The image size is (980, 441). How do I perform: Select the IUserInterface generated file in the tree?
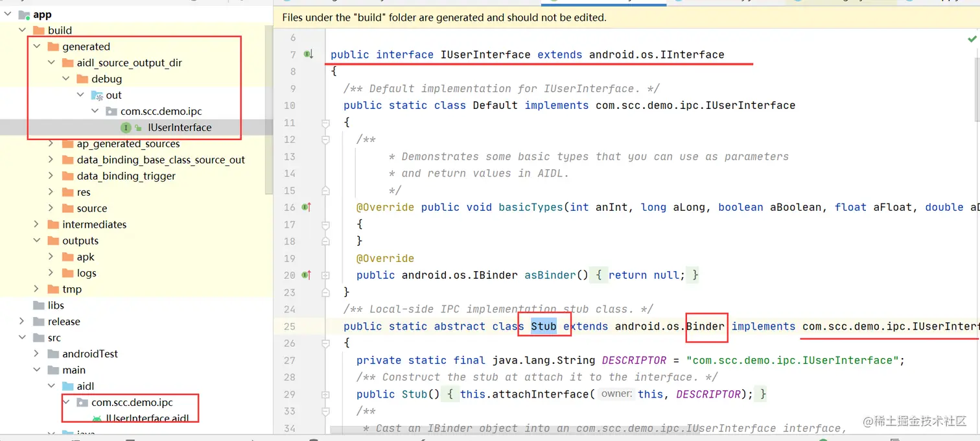[x=136, y=128]
